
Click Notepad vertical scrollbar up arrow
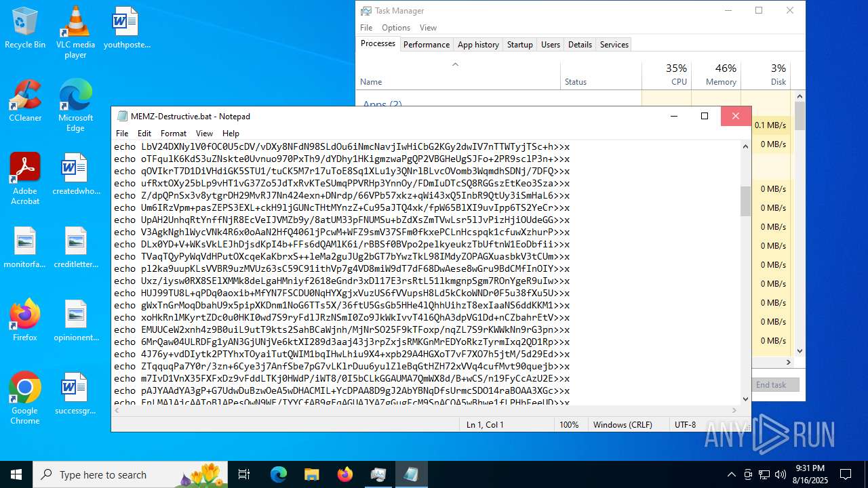746,146
